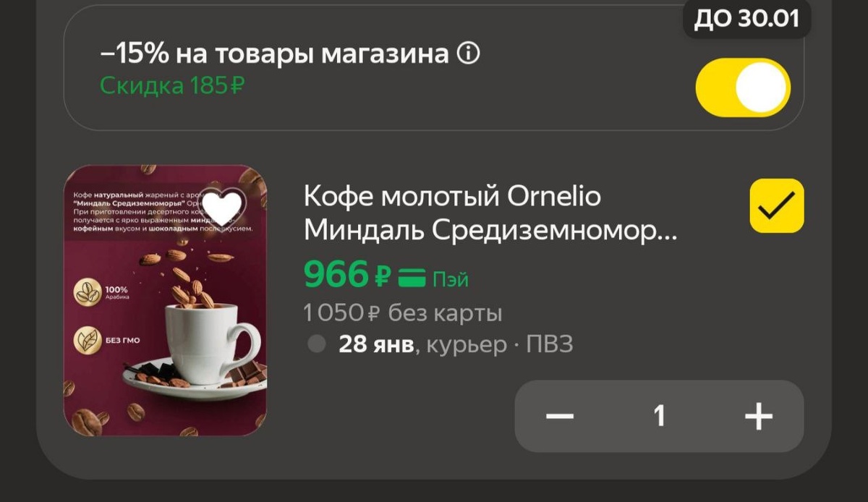The image size is (868, 502).
Task: Disable the −15% store discount switch
Action: [743, 88]
